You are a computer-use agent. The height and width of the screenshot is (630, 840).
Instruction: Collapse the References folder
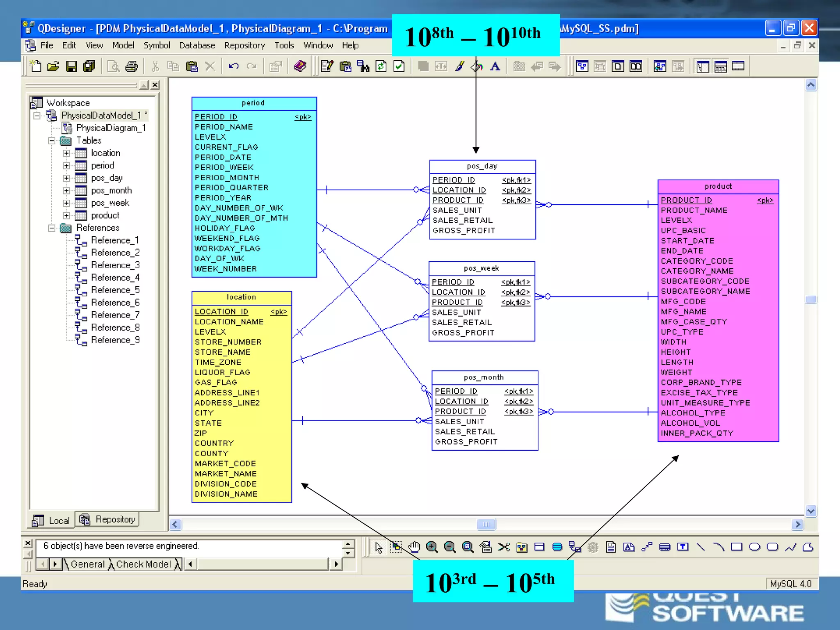(x=52, y=228)
